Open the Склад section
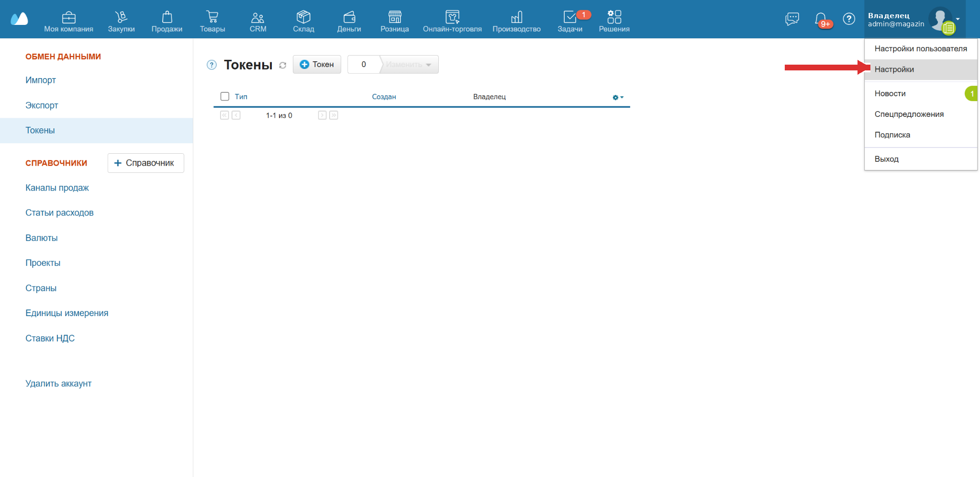This screenshot has height=477, width=980. [x=303, y=22]
